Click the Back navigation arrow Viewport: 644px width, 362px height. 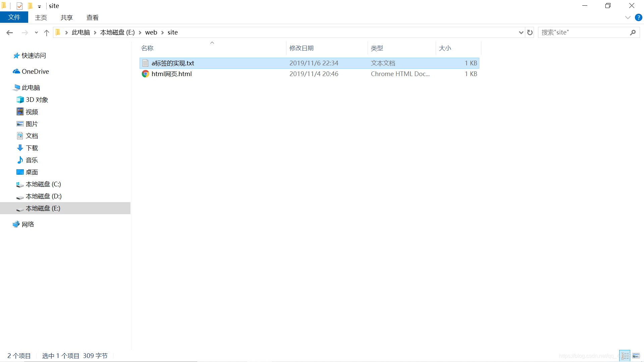coord(9,33)
